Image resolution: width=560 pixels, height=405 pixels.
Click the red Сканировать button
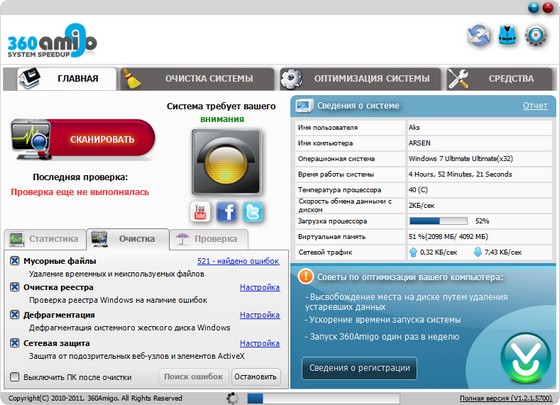83,140
